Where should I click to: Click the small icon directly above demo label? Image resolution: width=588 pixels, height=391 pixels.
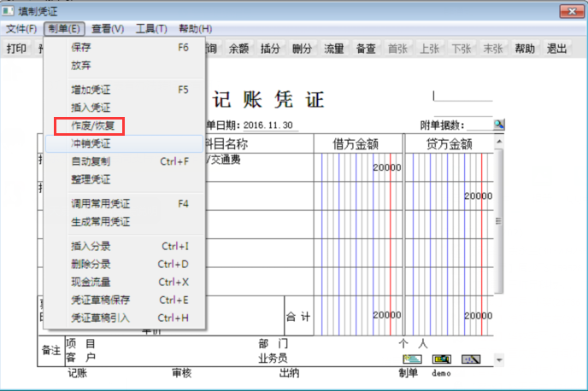coord(441,359)
